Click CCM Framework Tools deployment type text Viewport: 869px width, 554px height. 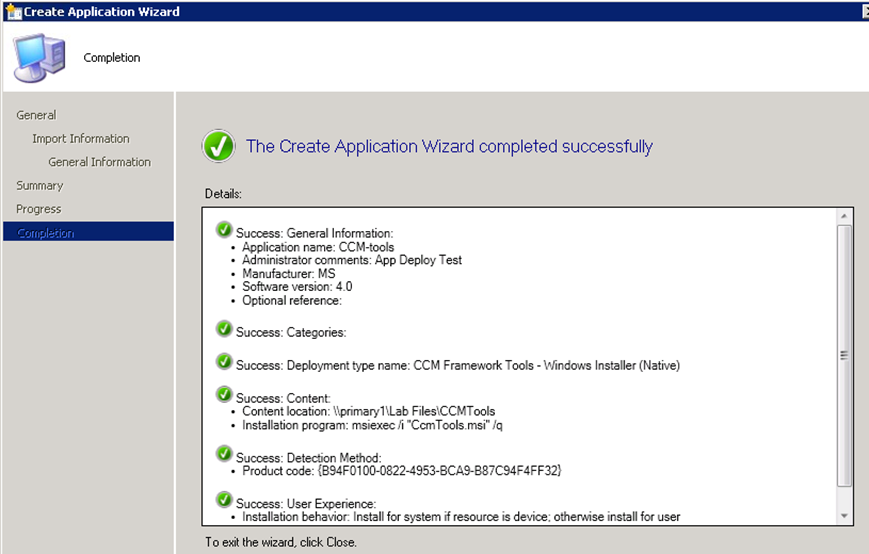[546, 366]
